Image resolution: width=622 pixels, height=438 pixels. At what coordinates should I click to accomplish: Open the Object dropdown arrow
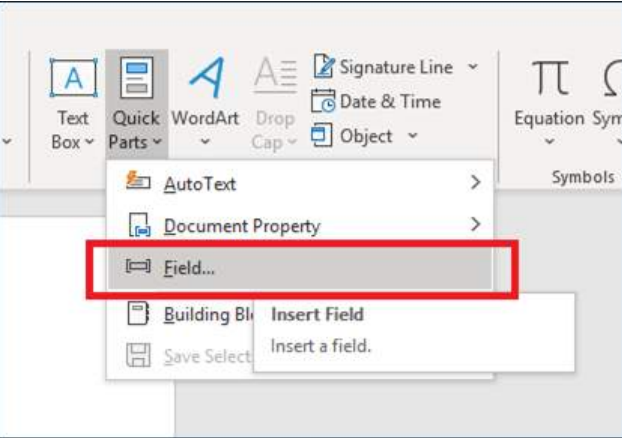[x=412, y=136]
